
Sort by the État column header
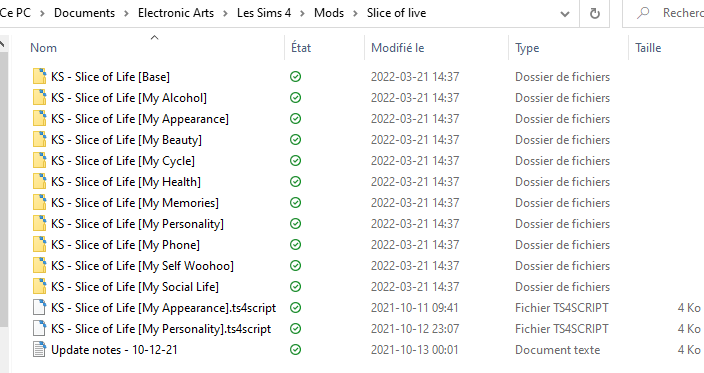pos(301,48)
